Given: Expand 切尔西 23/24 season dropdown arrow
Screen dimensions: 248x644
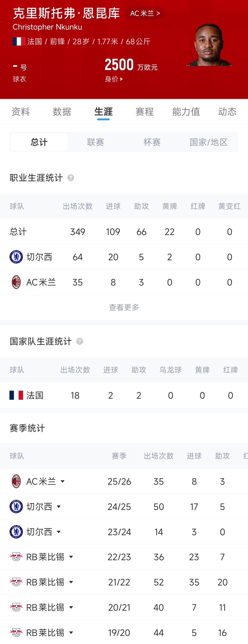Looking at the screenshot, I should click(59, 532).
